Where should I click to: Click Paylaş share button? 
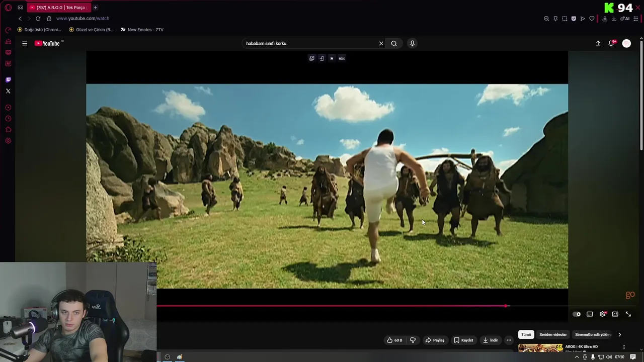coord(435,340)
